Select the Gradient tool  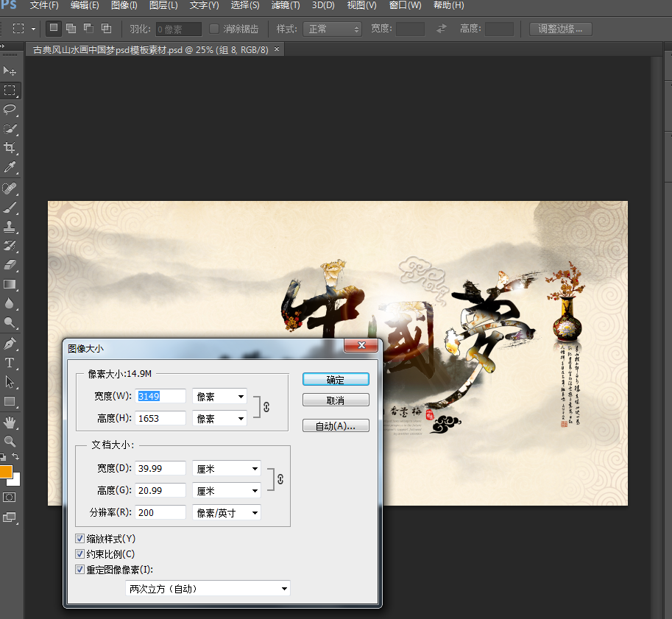(10, 284)
